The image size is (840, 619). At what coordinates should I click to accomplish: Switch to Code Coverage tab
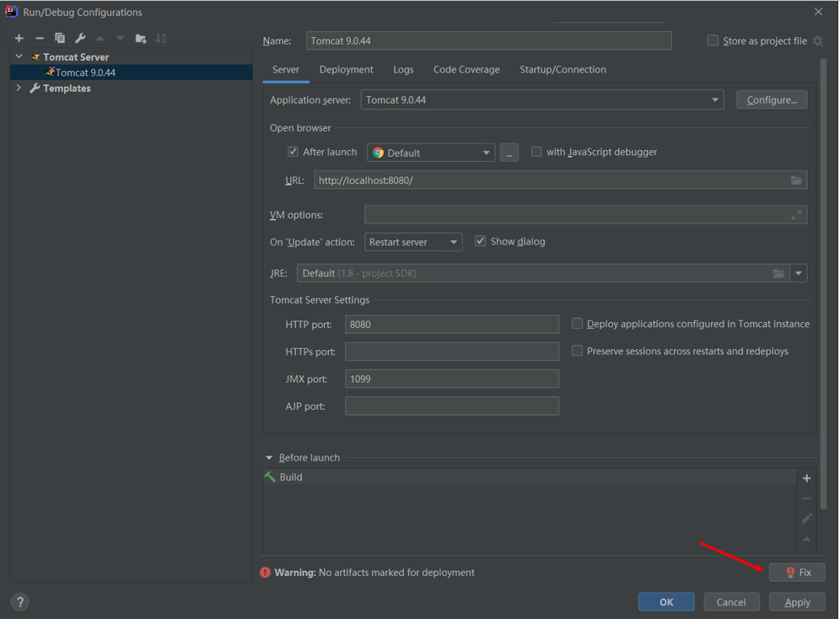pos(466,70)
